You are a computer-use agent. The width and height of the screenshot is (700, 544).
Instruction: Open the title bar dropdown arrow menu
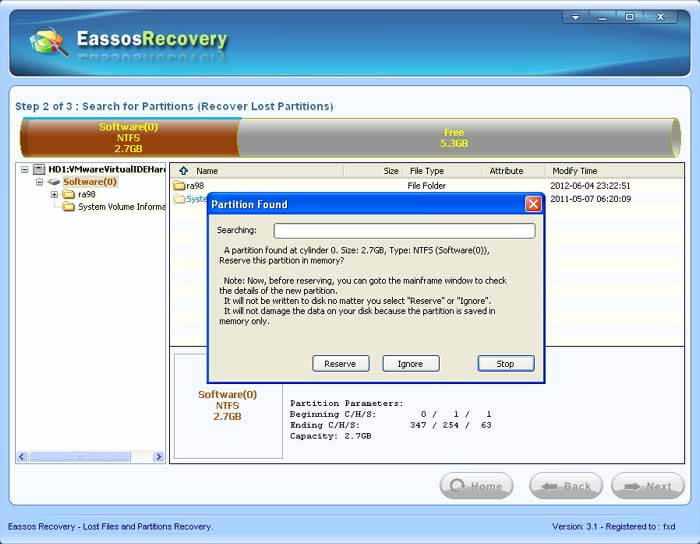click(x=576, y=17)
